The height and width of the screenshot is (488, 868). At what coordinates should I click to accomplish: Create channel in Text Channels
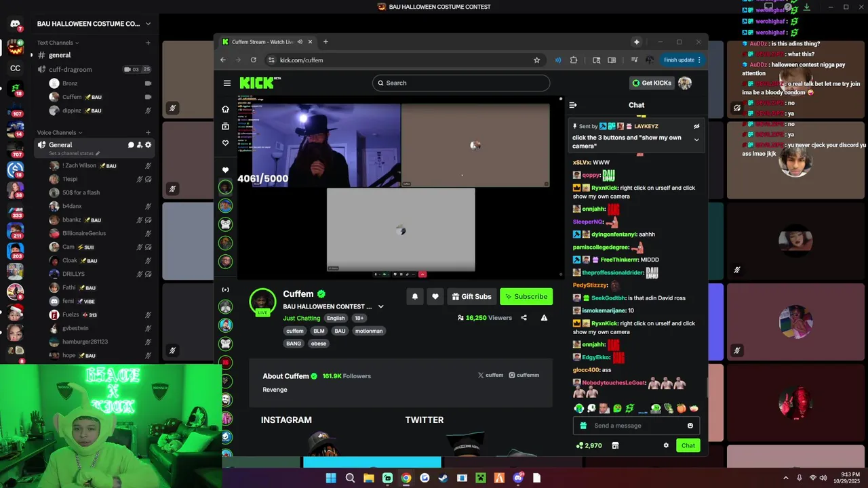pyautogui.click(x=148, y=43)
